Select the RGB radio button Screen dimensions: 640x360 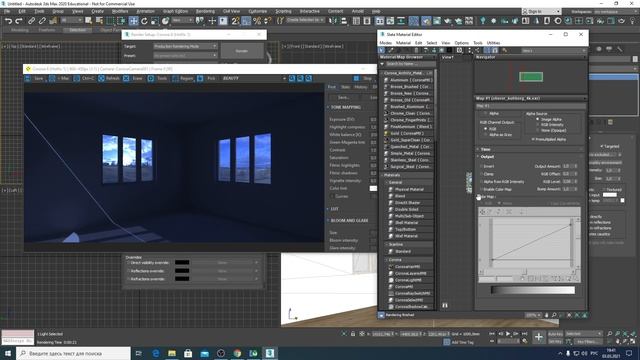pyautogui.click(x=486, y=129)
